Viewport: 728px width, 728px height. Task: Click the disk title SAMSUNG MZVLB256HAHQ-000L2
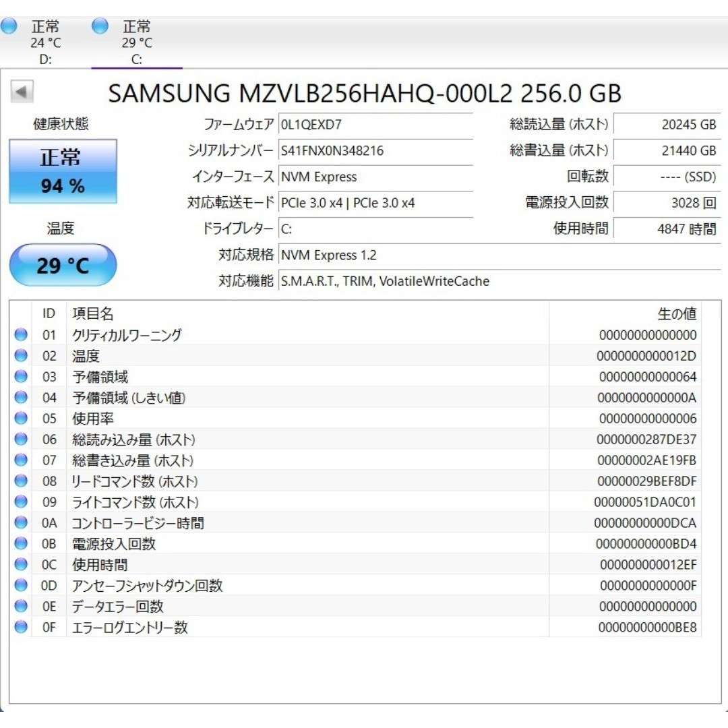(310, 93)
